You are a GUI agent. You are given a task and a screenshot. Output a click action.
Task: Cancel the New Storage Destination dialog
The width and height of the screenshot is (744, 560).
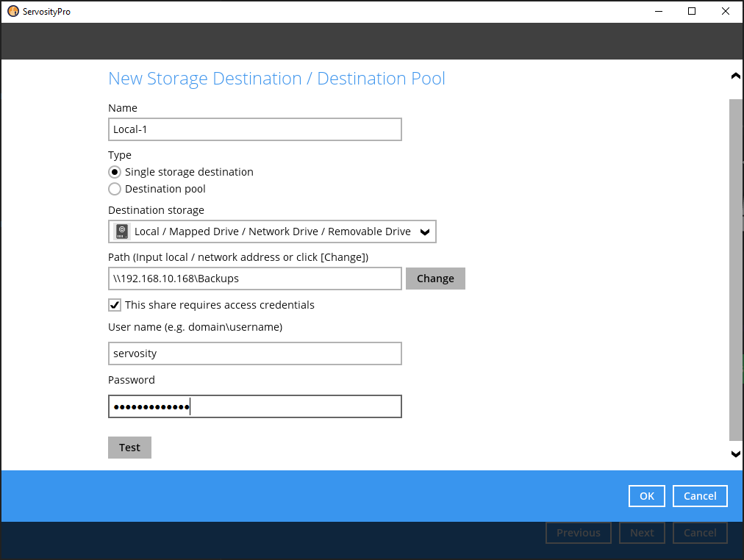(699, 495)
